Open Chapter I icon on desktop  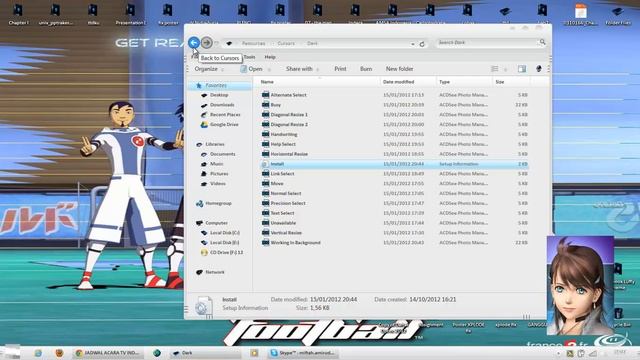(x=18, y=15)
